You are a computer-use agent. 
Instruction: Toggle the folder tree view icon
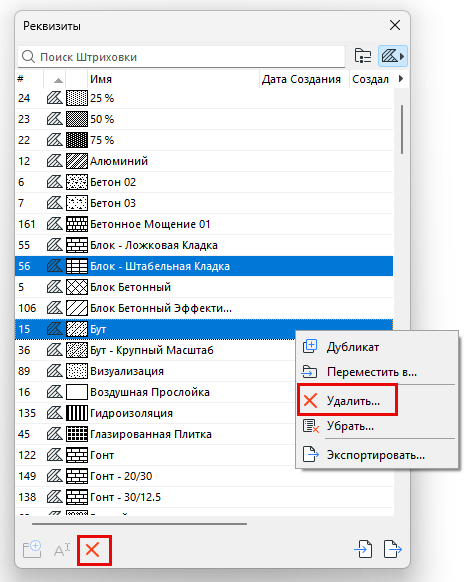pyautogui.click(x=363, y=56)
